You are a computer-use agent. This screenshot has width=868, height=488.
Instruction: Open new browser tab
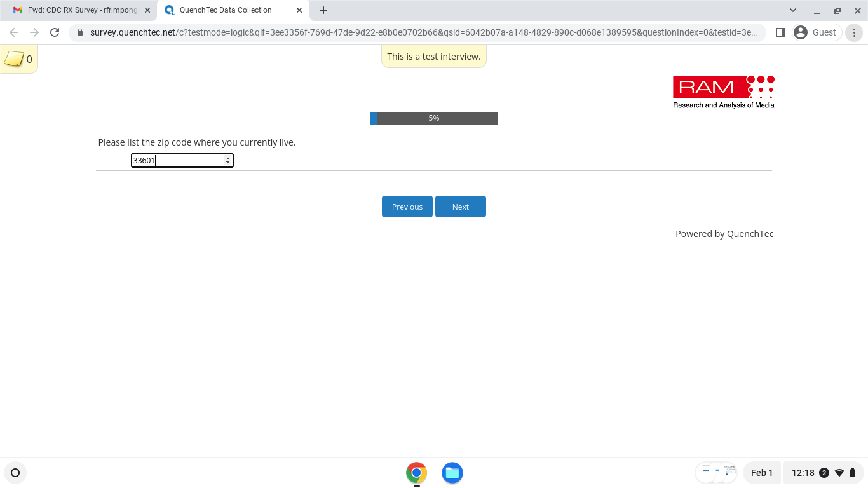(323, 10)
